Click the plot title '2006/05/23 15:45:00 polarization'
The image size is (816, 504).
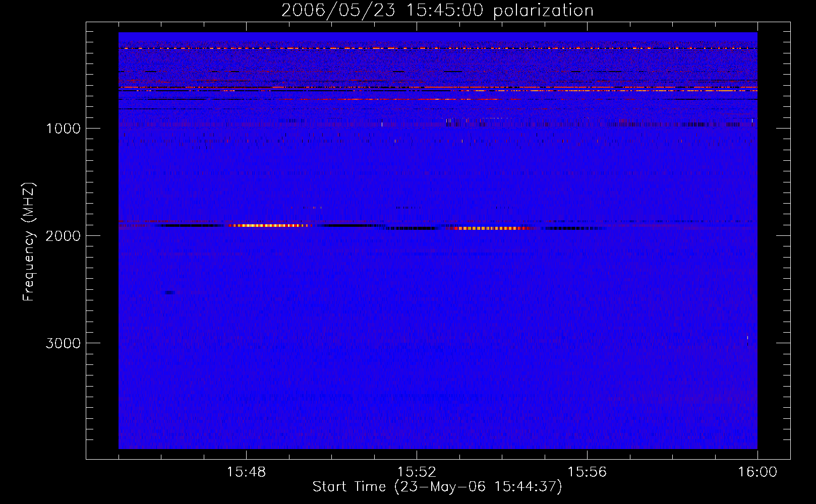click(437, 10)
